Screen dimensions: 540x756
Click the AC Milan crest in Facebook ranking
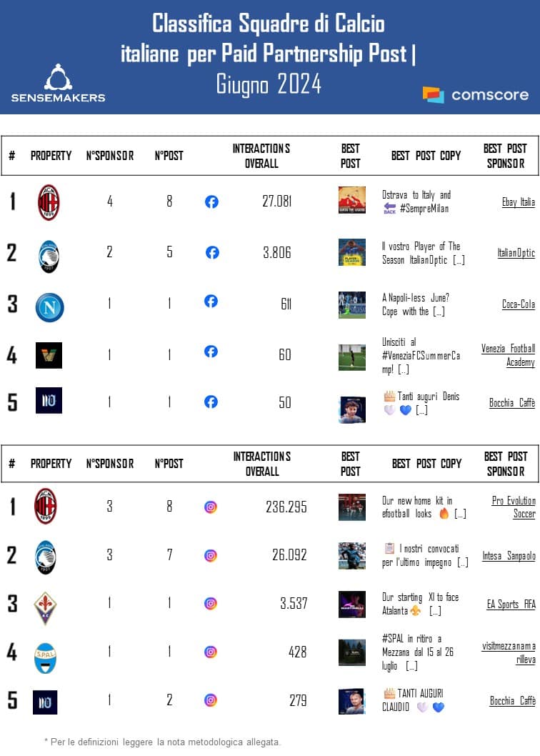click(x=49, y=202)
